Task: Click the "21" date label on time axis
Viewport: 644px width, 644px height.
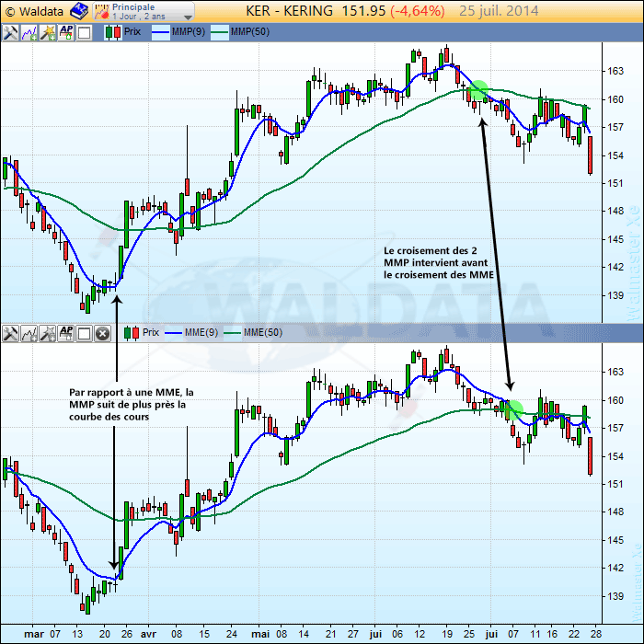Action: click(330, 634)
